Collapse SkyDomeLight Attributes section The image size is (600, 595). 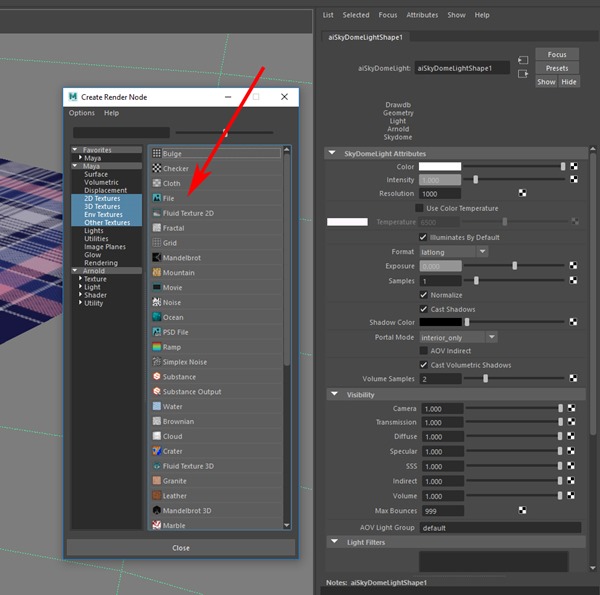click(x=332, y=153)
